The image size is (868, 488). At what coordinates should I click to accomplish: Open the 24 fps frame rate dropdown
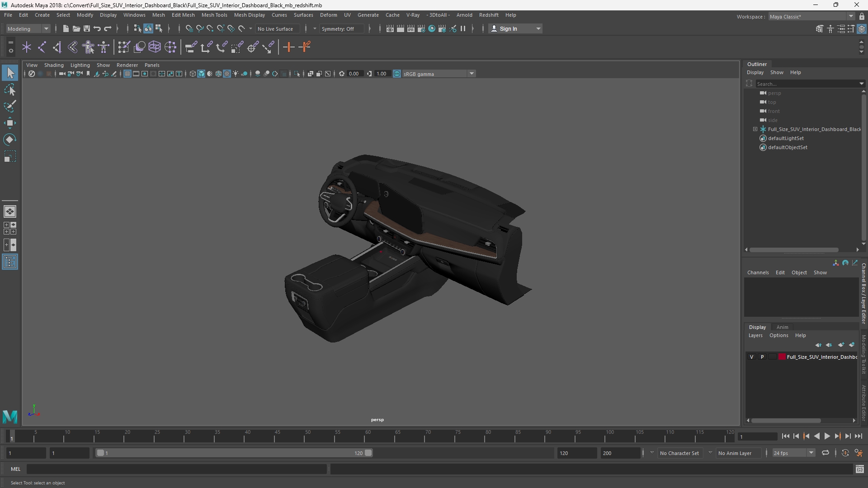coord(793,453)
